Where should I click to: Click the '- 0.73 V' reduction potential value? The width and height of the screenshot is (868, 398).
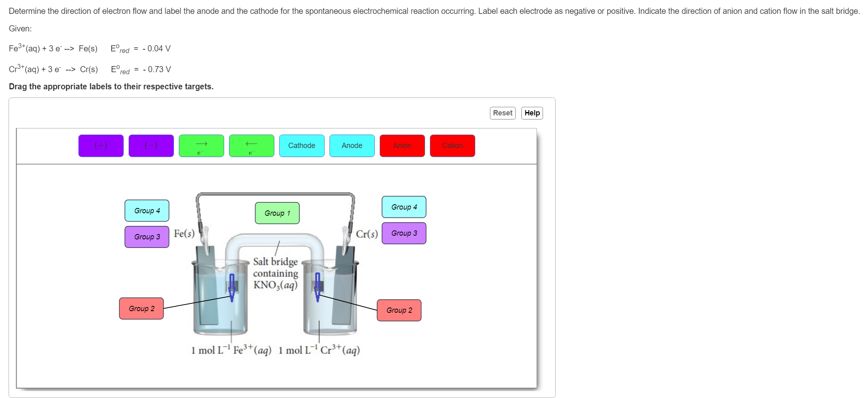click(x=157, y=69)
